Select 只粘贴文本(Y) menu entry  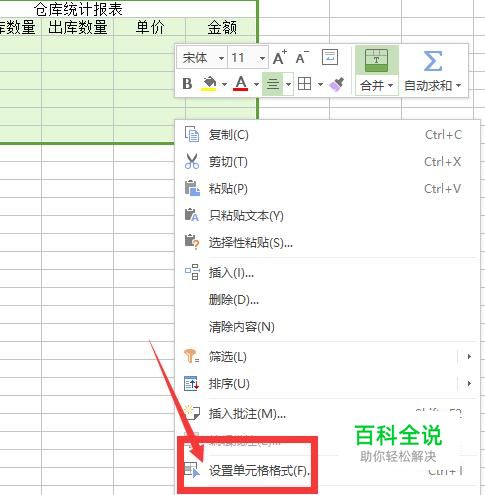click(x=327, y=216)
